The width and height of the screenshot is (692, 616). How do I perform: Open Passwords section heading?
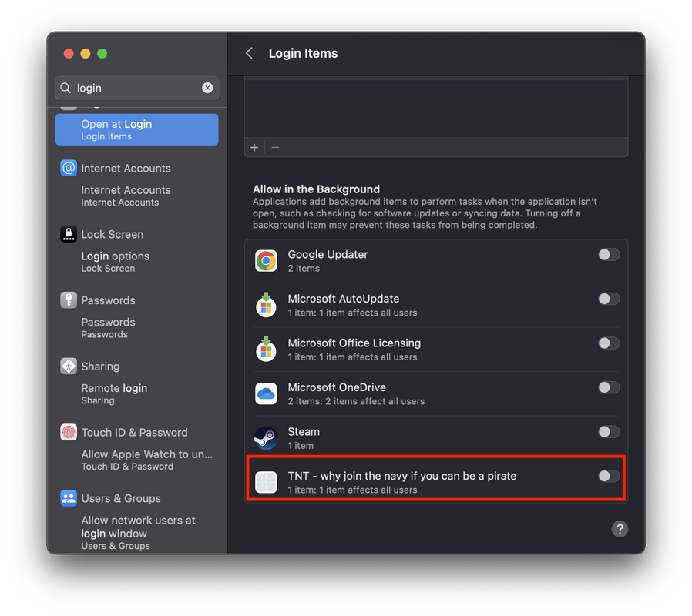(x=108, y=301)
